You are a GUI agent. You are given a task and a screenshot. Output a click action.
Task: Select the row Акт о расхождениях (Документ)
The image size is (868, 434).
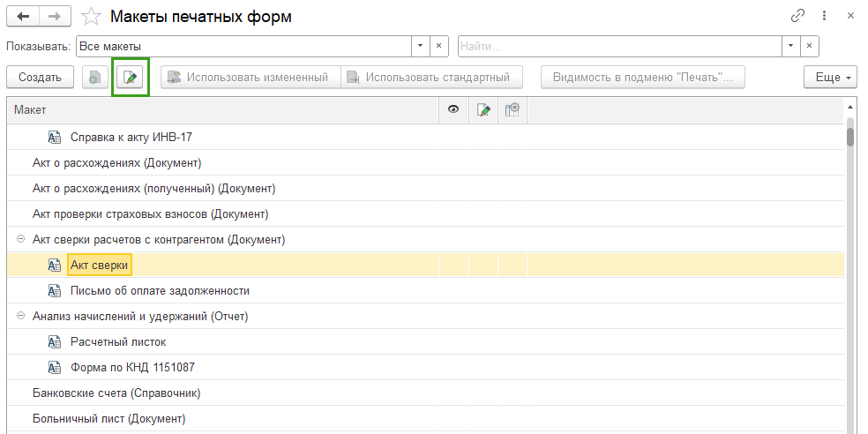click(426, 162)
